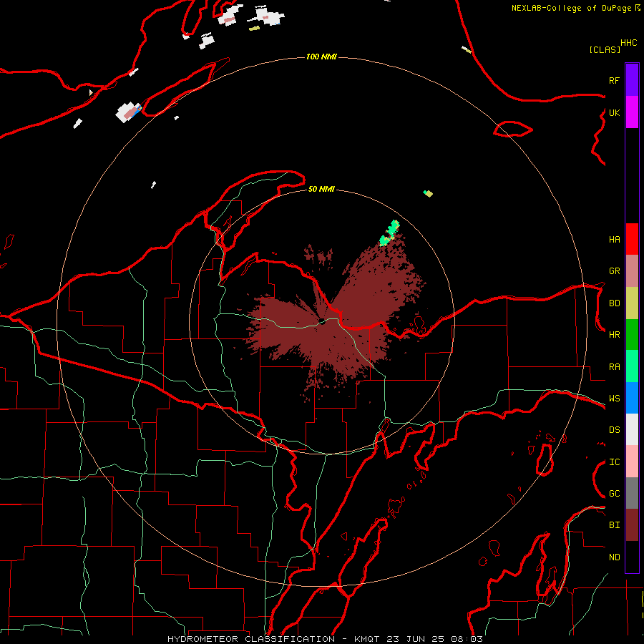Viewport: 644px width, 644px height.
Task: Click the 'IC' legend label
Action: [x=614, y=462]
